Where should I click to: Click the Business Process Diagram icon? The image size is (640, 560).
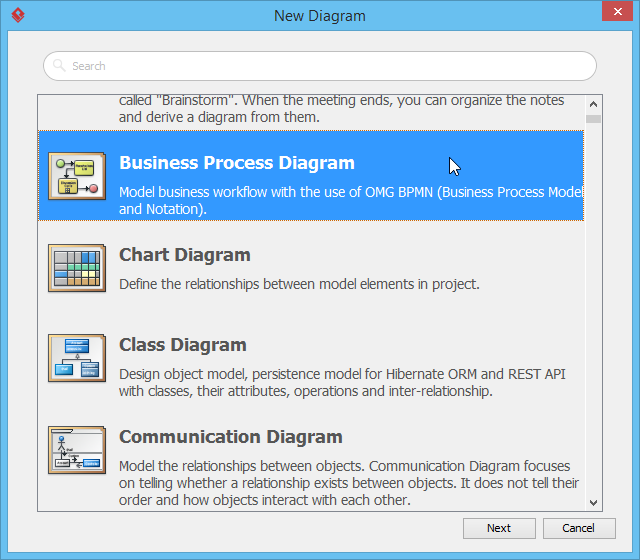point(77,176)
